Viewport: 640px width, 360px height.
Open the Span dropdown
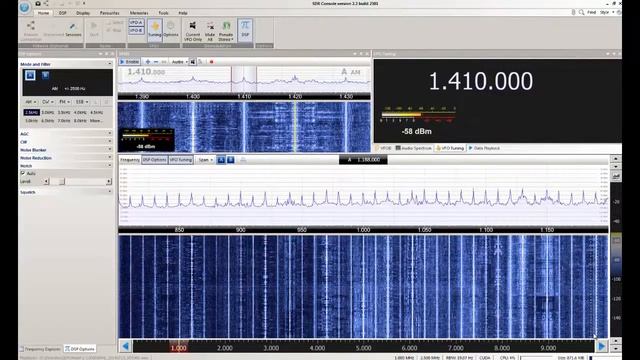(205, 160)
